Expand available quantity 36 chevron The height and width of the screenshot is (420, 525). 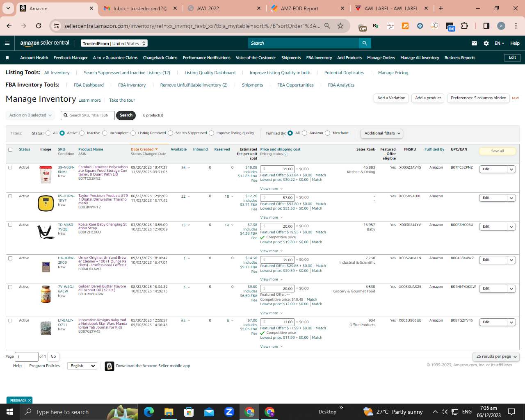coord(189,168)
